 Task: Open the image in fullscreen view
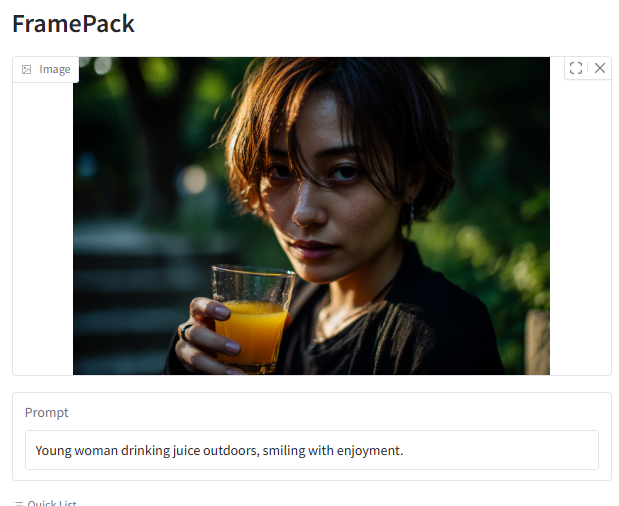coord(576,68)
